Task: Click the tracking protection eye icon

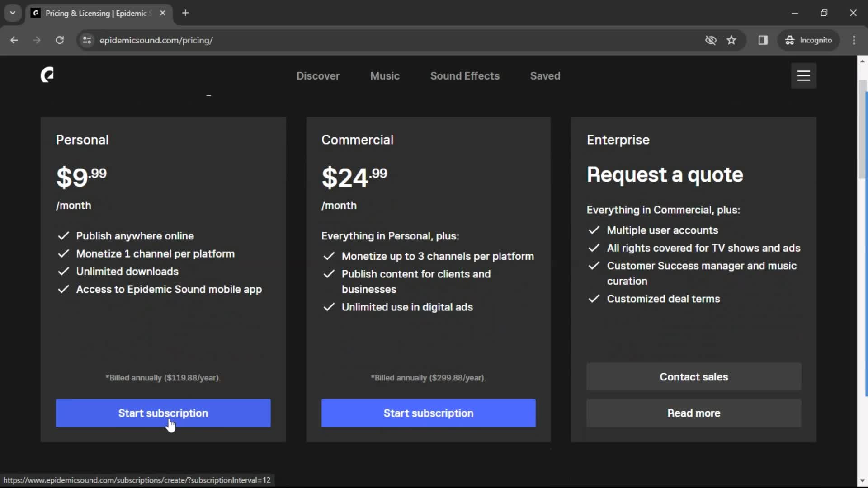Action: pos(711,40)
